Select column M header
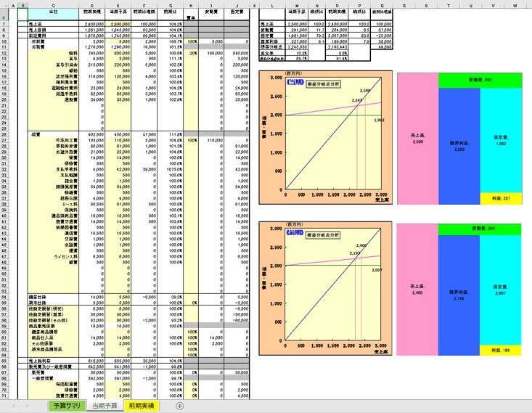 297,5
